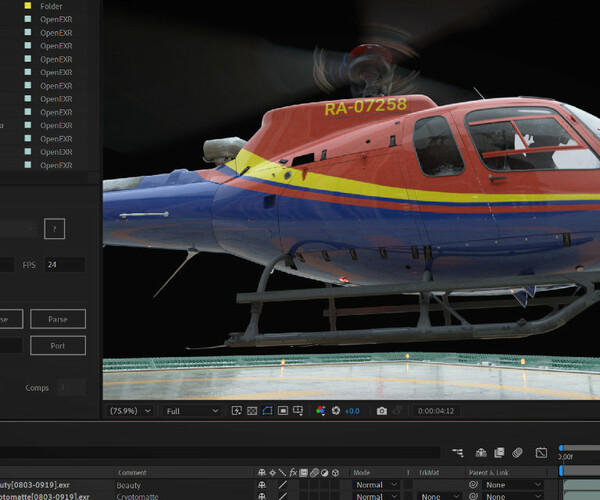Screen dimensions: 600x500
Task: Open the RGB channel and color management icon
Action: [x=320, y=411]
